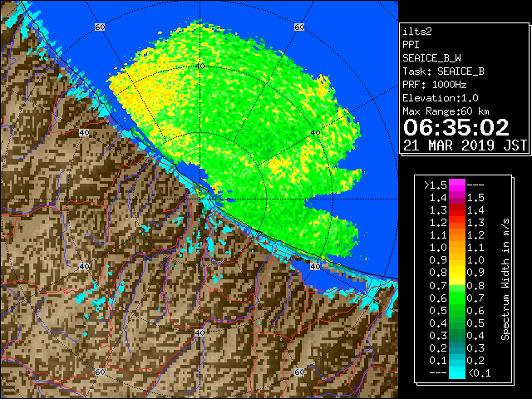Select the Elevation:1.0 text

pos(441,98)
